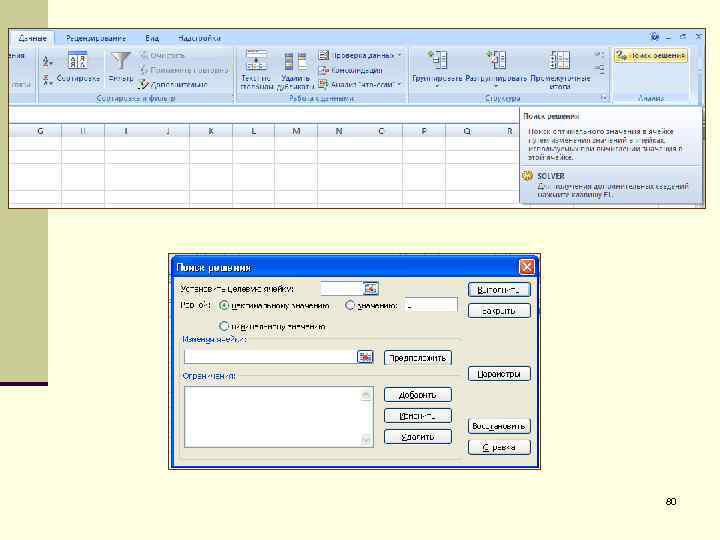720x540 pixels.
Task: Close the Поиск решения dialog
Action: (527, 267)
